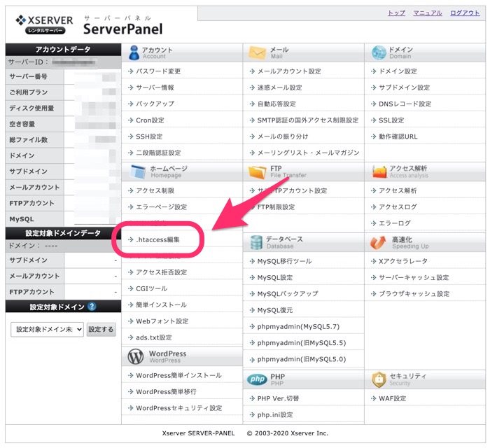Open 二段階認証設定
The width and height of the screenshot is (490, 448).
pyautogui.click(x=158, y=153)
